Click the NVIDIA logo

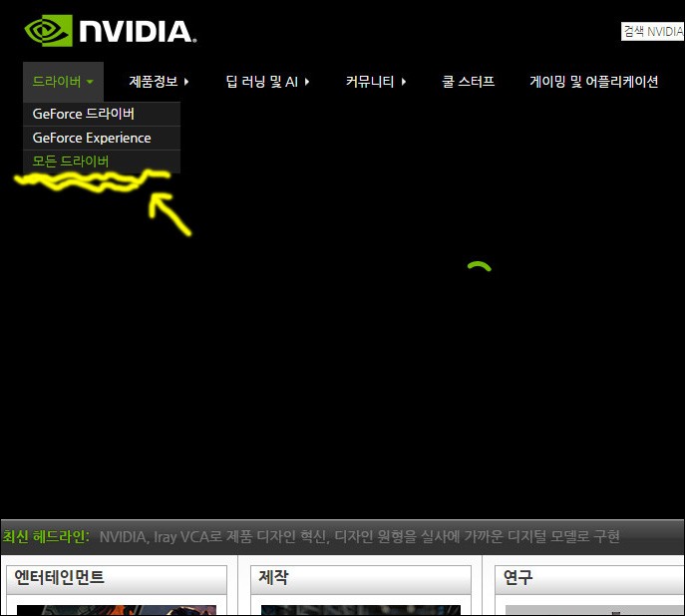[x=111, y=31]
